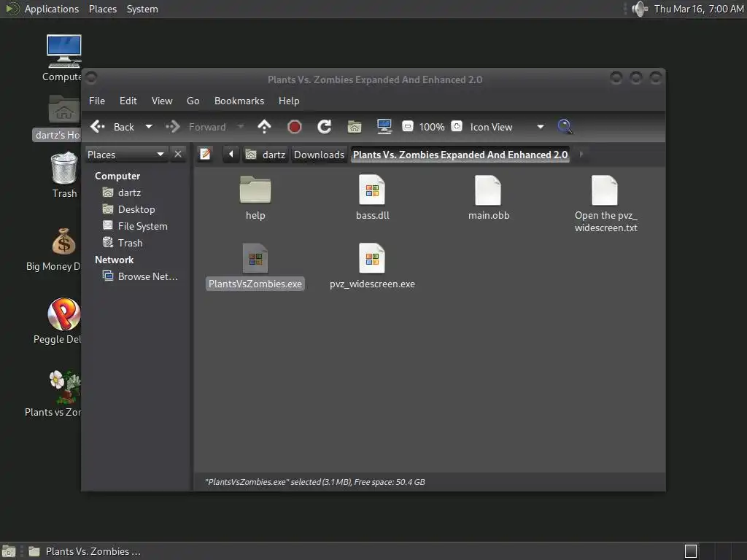
Task: Open the Icon View mode dropdown
Action: pyautogui.click(x=507, y=127)
